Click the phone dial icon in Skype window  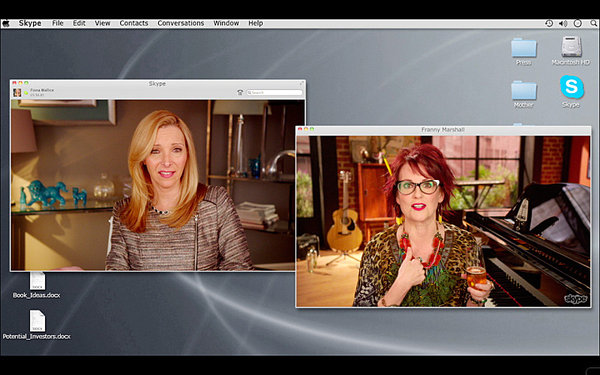click(x=240, y=92)
